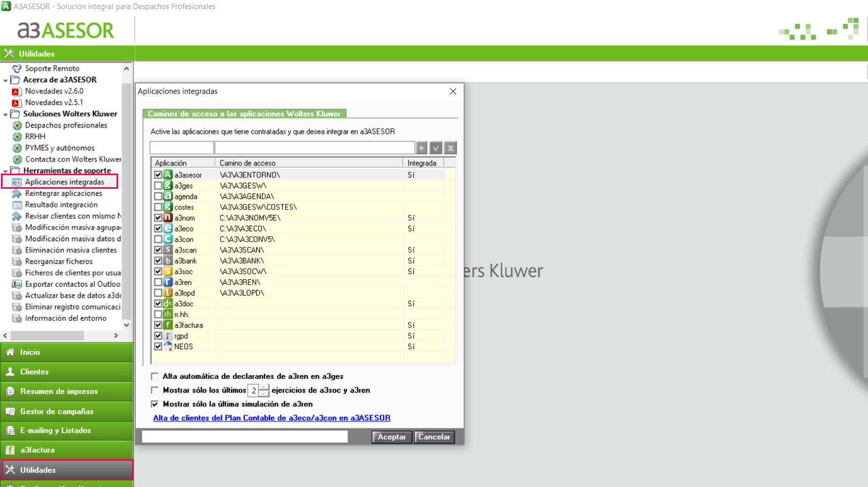The image size is (868, 487).
Task: Click the horizontal scrollbar in utilities tree
Action: pyautogui.click(x=47, y=336)
